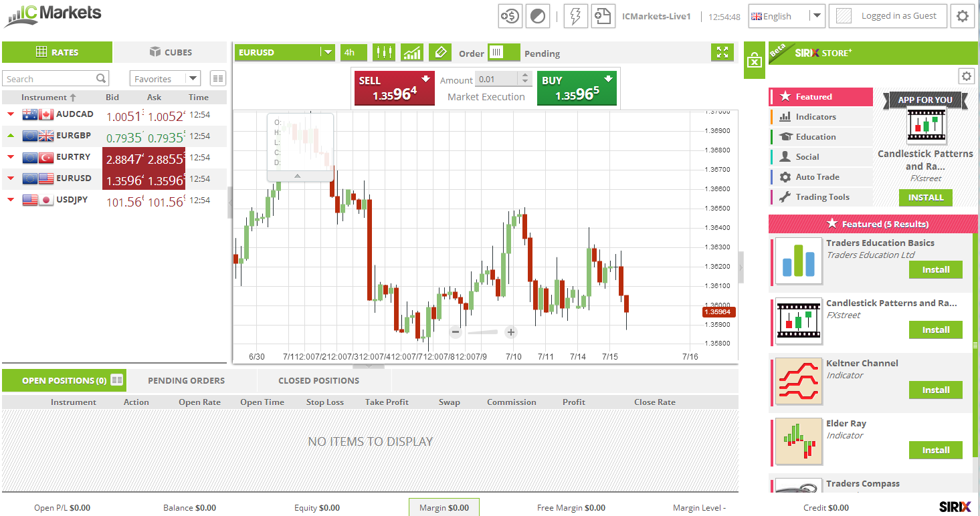The width and height of the screenshot is (980, 516).
Task: Click the lightning one-click trading icon
Action: [x=575, y=16]
